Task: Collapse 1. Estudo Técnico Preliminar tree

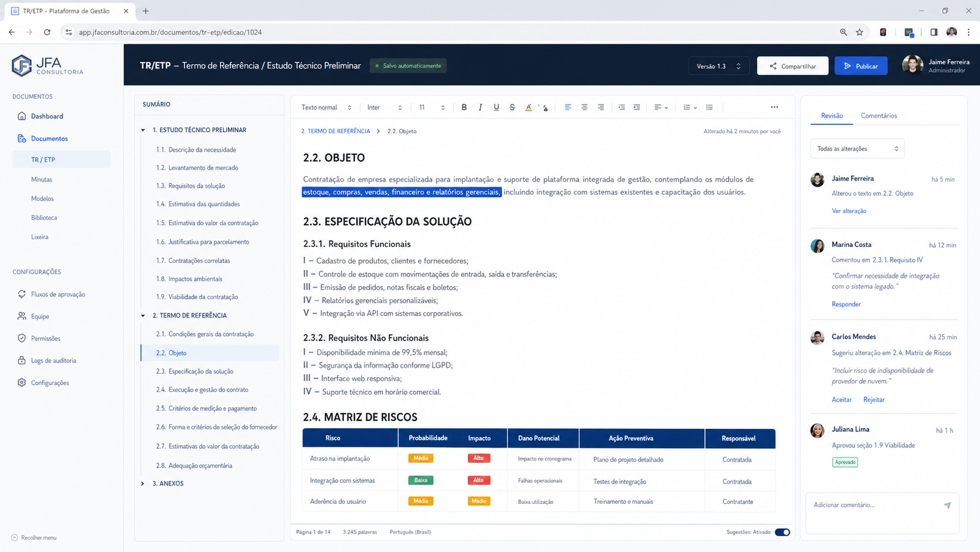Action: [143, 130]
